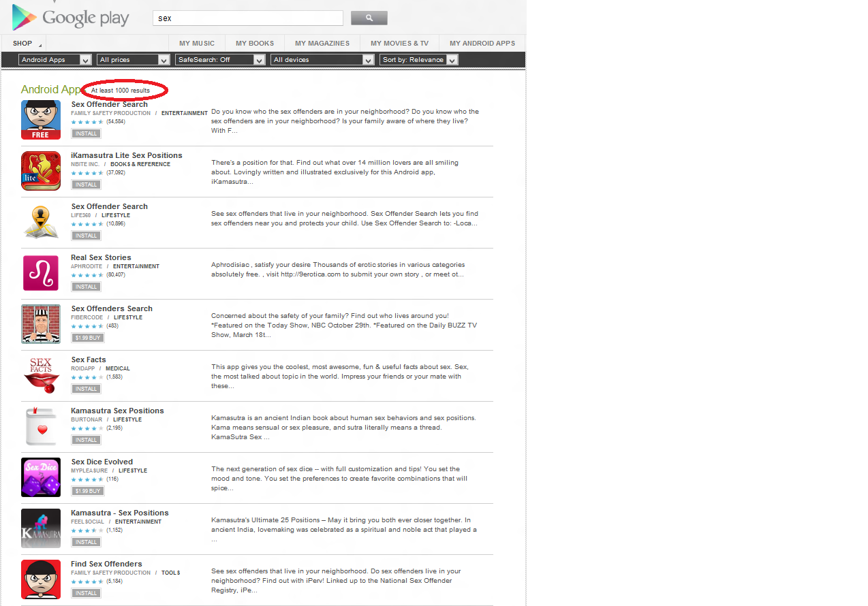Image resolution: width=868 pixels, height=606 pixels.
Task: Open Real Sex Stories title link
Action: pos(101,257)
